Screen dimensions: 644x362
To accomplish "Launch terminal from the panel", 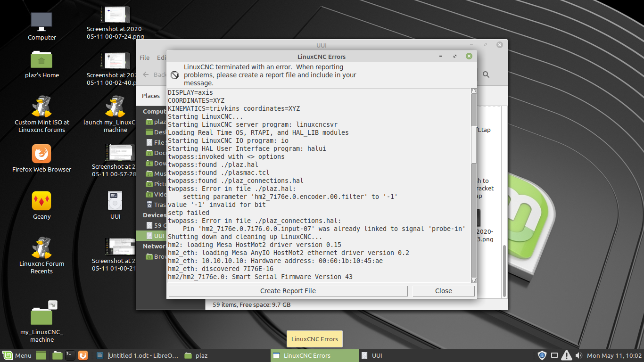I will pyautogui.click(x=70, y=355).
